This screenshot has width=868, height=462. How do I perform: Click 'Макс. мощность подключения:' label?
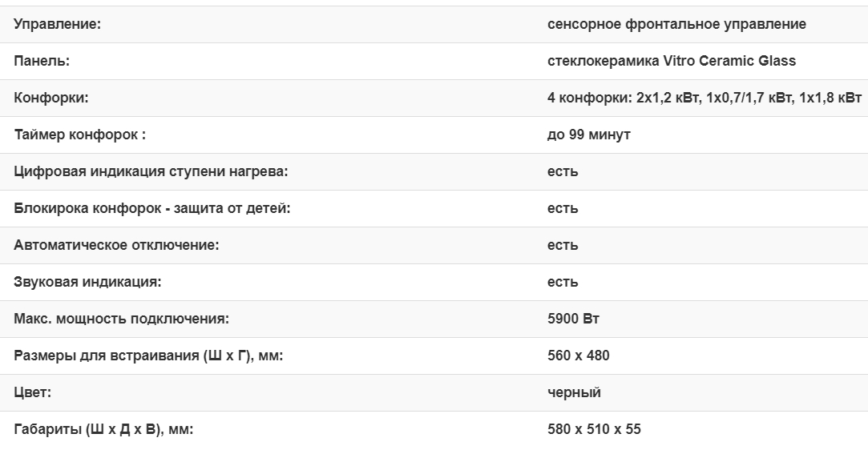[x=121, y=319]
